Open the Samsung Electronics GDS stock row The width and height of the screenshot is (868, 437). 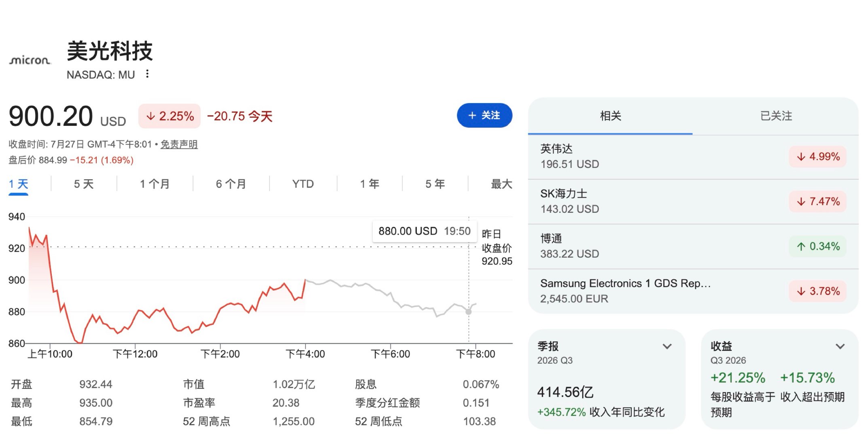coord(693,291)
